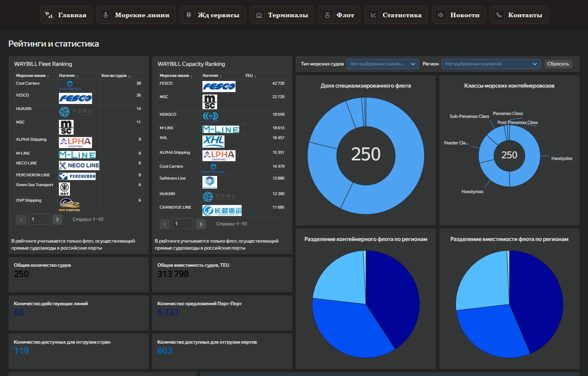Screen dimensions: 588x376
Task: Open the Статистика menu item
Action: pos(396,15)
